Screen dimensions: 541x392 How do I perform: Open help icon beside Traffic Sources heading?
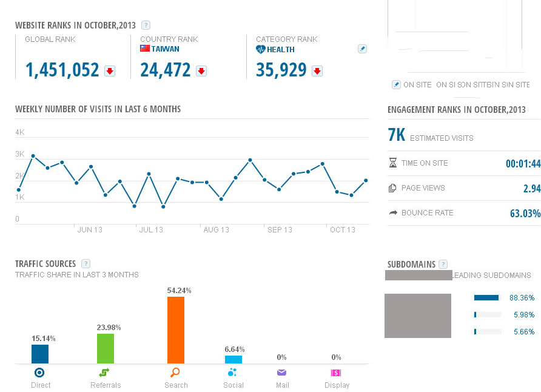tap(86, 263)
